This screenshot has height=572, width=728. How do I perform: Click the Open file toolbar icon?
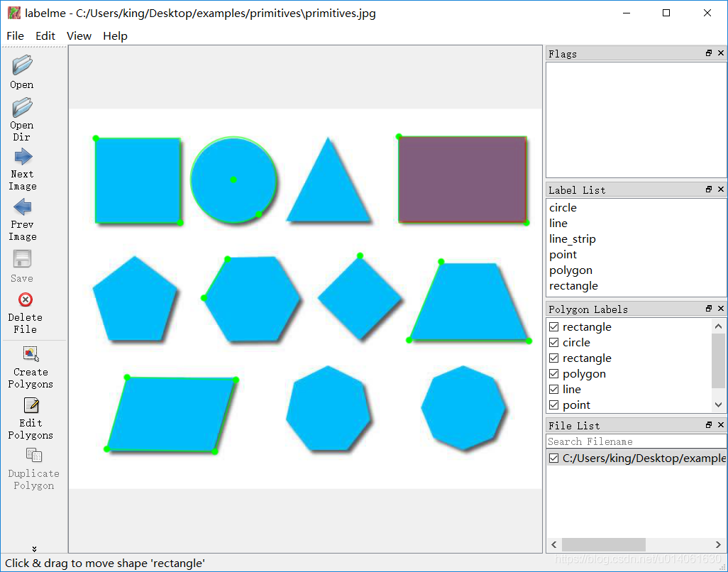22,65
